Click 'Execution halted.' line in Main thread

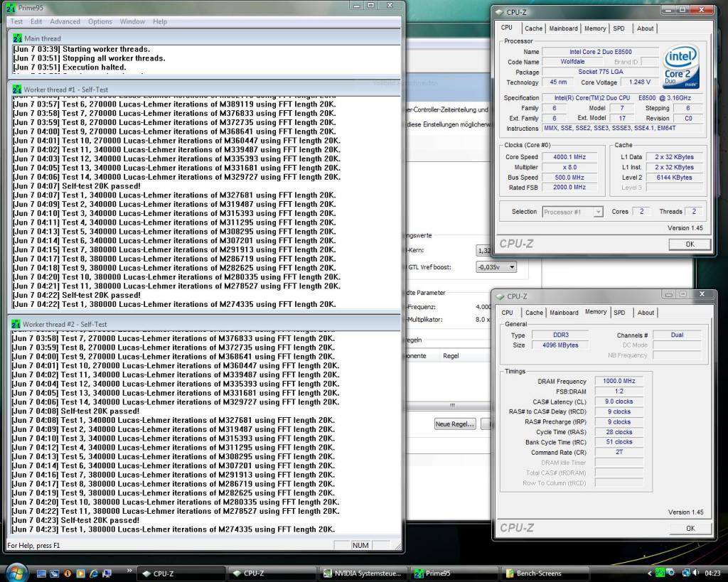(x=95, y=68)
